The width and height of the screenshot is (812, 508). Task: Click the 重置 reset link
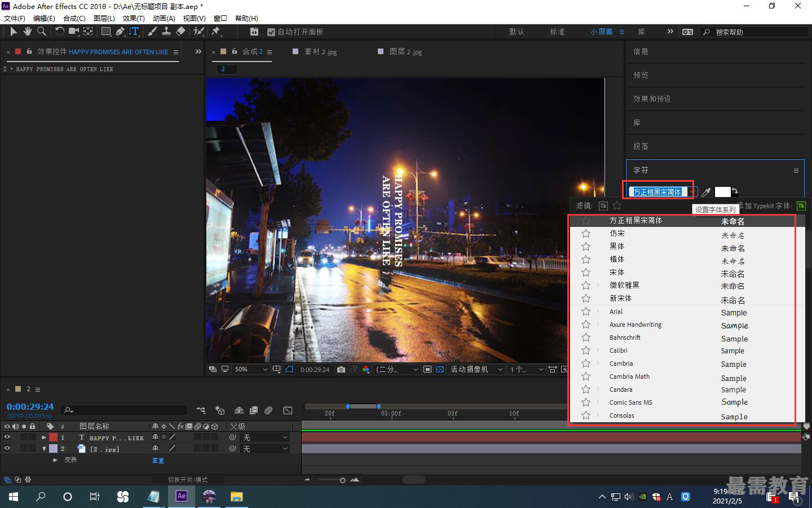coord(158,461)
